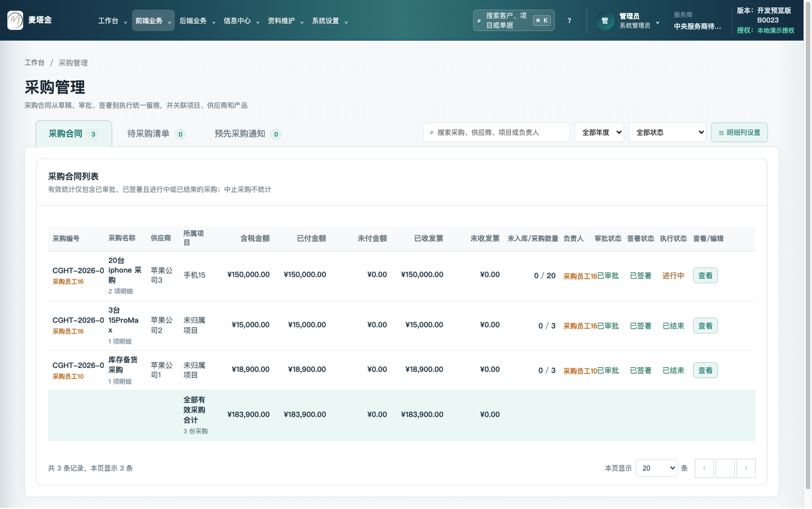Click the 采购员工10 label under CGHT-2026-0

[68, 377]
